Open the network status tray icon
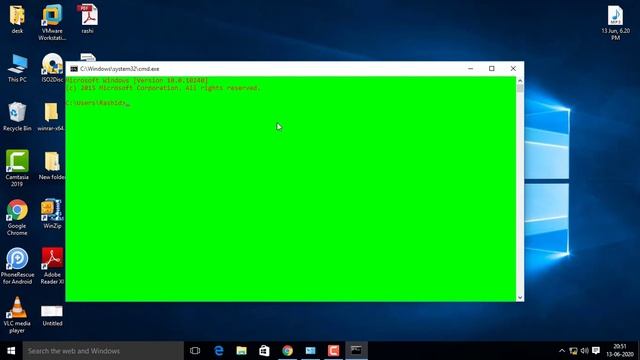Viewport: 640px width, 360px height. [x=573, y=351]
